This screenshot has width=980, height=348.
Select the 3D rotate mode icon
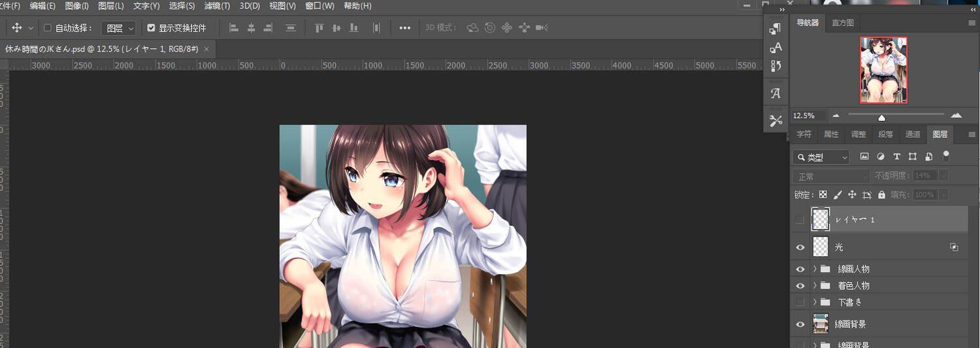click(472, 28)
